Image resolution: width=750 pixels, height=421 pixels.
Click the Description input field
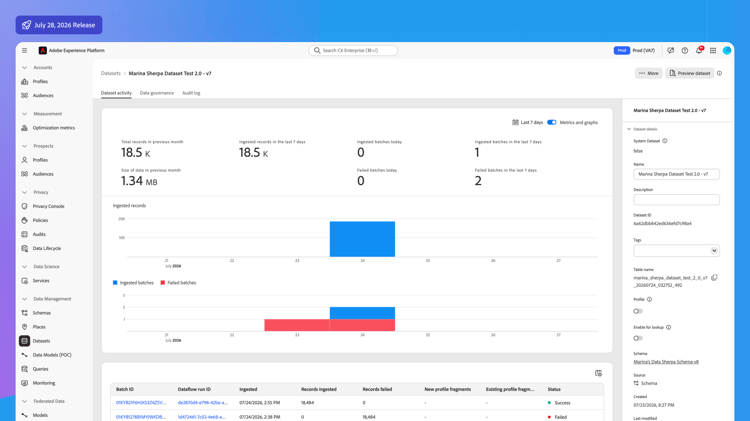coord(676,199)
